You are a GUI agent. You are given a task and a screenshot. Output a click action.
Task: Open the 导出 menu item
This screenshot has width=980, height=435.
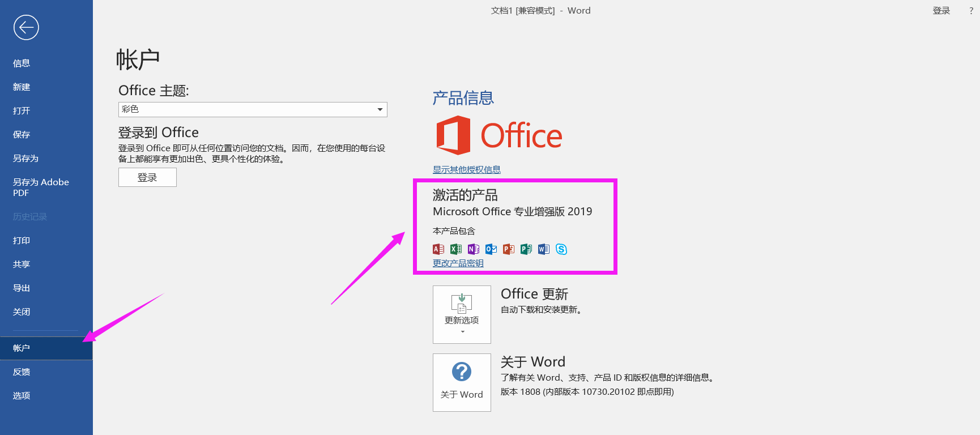click(x=46, y=288)
